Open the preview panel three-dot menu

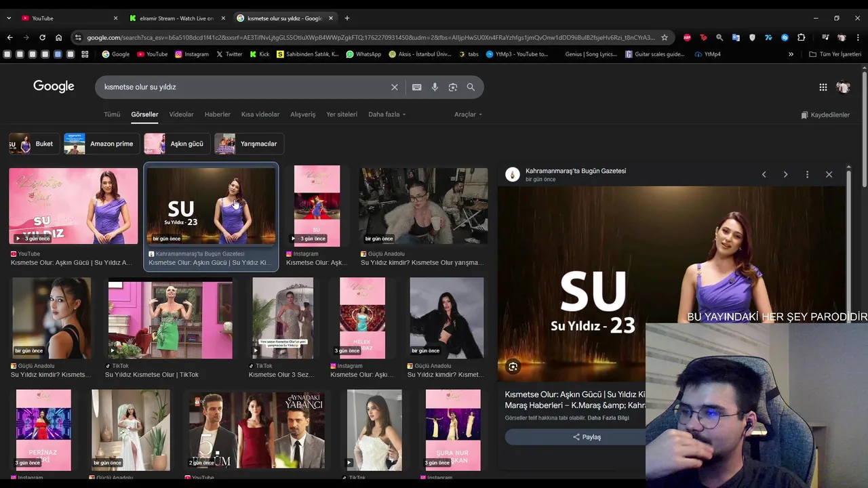click(x=807, y=174)
